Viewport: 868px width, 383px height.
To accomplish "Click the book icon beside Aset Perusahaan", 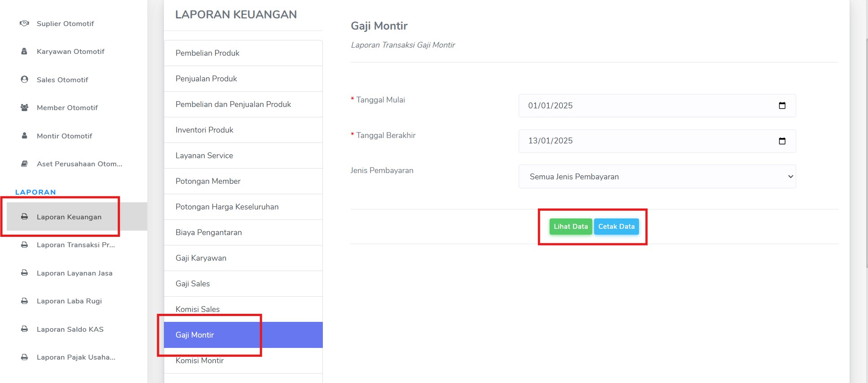I will (x=24, y=164).
